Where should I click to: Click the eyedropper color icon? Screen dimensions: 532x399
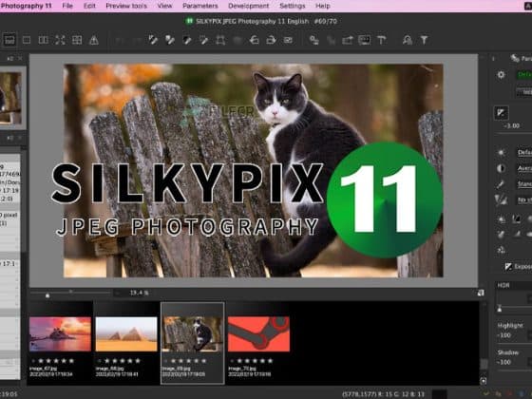tap(501, 184)
